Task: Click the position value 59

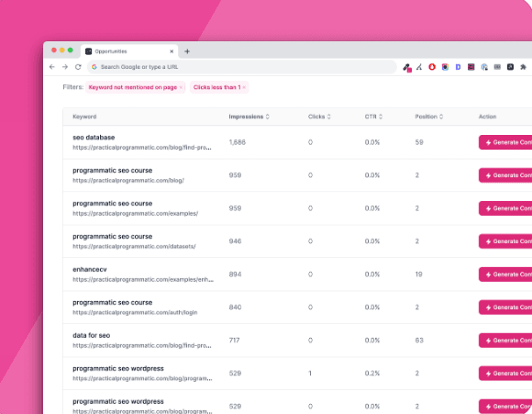Action: (419, 142)
